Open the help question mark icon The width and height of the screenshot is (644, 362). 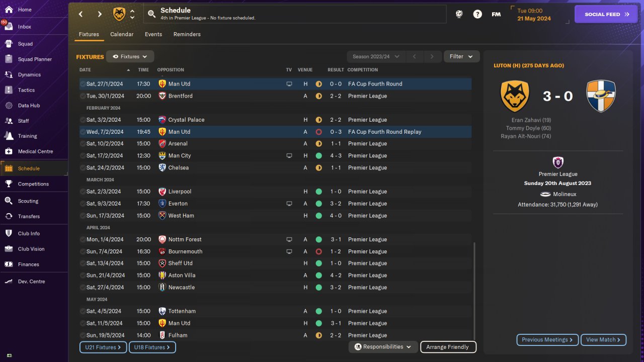coord(477,14)
